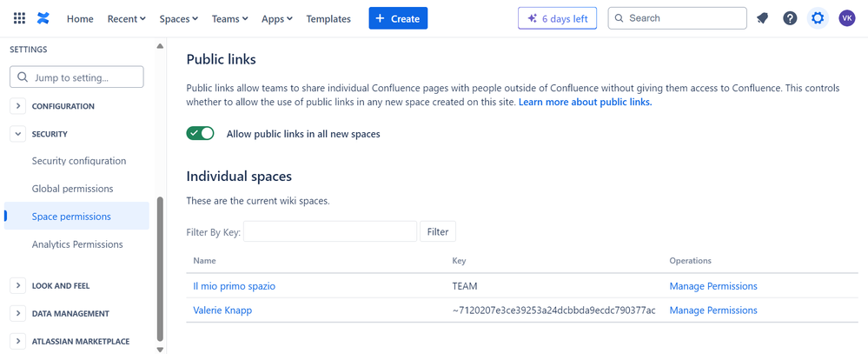Click the blue Create button
Screen dimensions: 868x354
point(398,18)
